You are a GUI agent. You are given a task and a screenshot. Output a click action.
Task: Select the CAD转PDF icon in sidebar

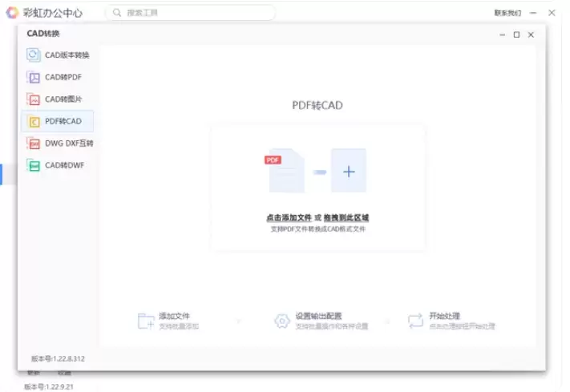click(34, 78)
